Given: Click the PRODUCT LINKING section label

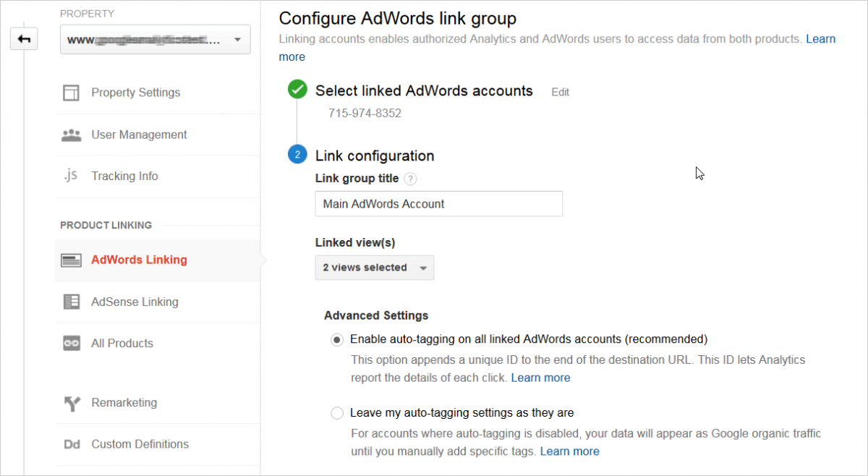Looking at the screenshot, I should click(x=106, y=225).
